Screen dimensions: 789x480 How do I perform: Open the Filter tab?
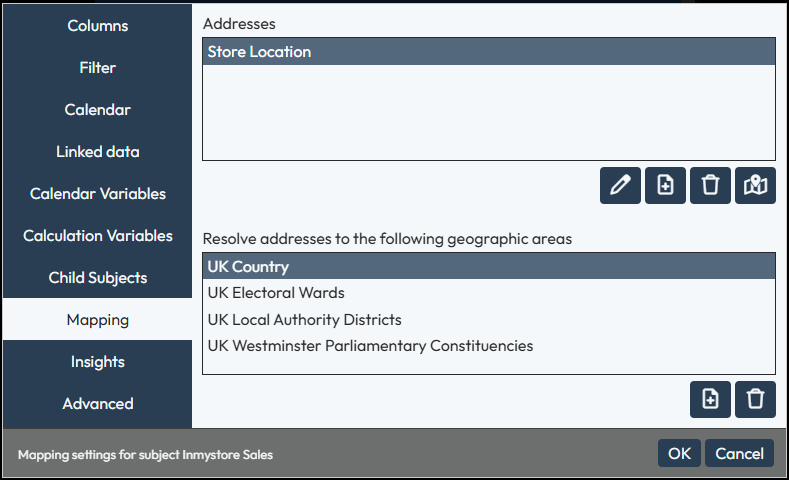click(x=98, y=67)
